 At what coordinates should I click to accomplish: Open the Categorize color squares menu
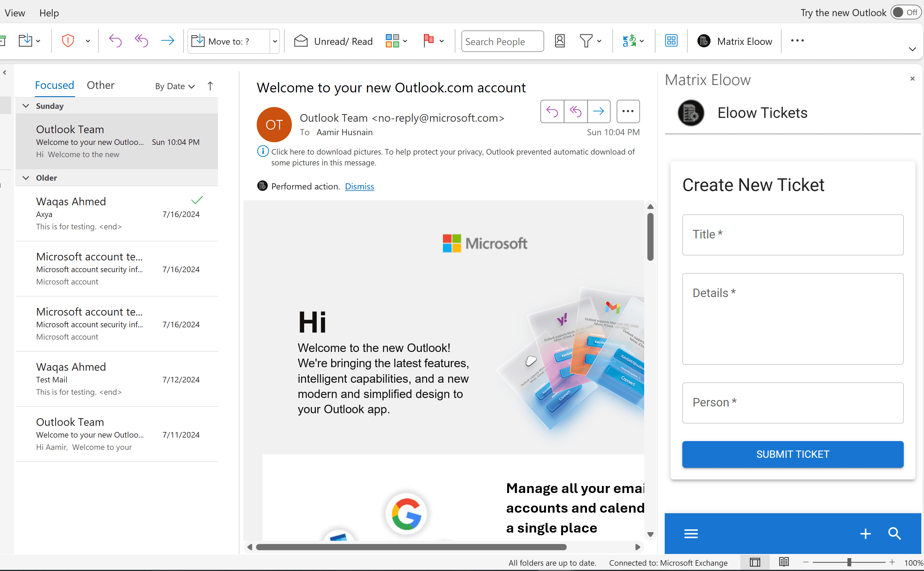click(392, 41)
